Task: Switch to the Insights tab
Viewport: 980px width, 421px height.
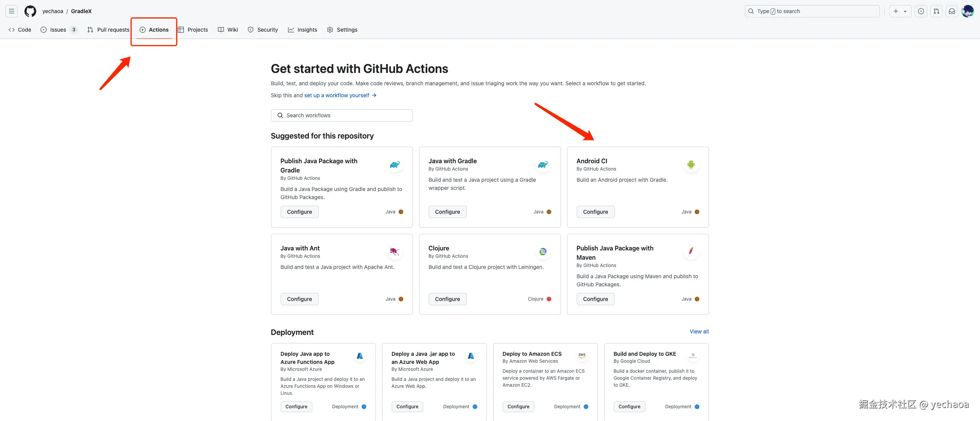Action: point(302,30)
